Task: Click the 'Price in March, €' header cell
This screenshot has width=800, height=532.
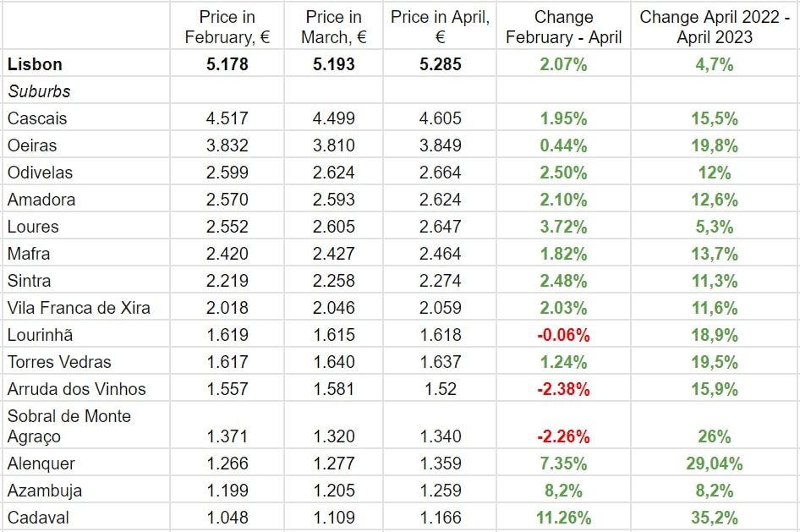Action: (333, 27)
